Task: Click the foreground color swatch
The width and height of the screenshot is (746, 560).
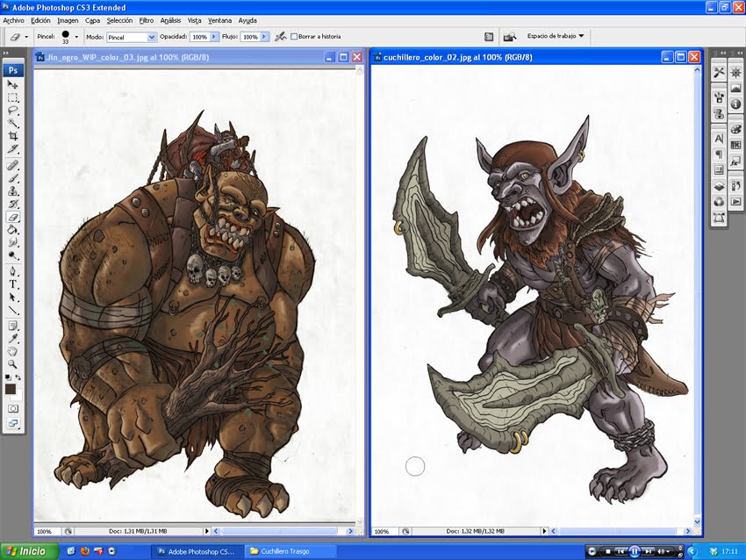Action: click(x=10, y=389)
